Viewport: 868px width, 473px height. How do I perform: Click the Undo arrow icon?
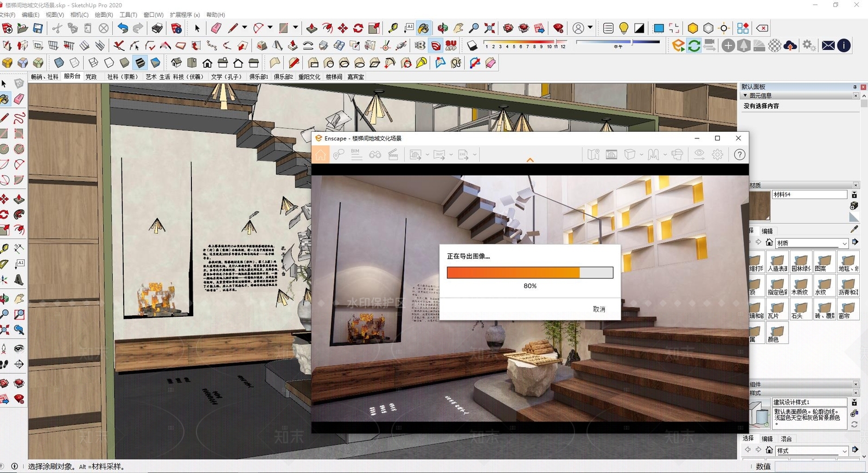click(x=123, y=28)
